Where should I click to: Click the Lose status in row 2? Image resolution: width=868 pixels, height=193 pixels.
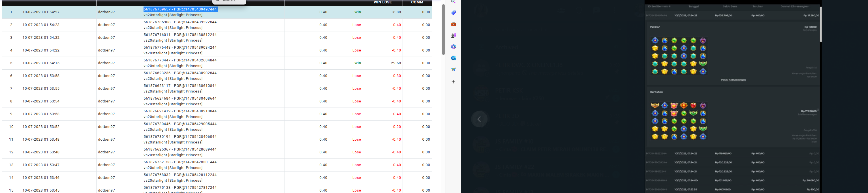(x=356, y=25)
